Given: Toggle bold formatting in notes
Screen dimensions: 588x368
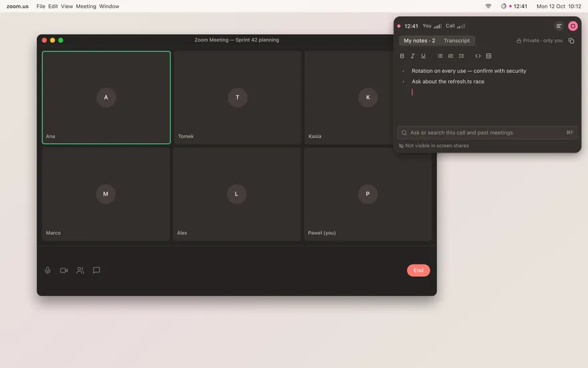Looking at the screenshot, I should pos(402,56).
